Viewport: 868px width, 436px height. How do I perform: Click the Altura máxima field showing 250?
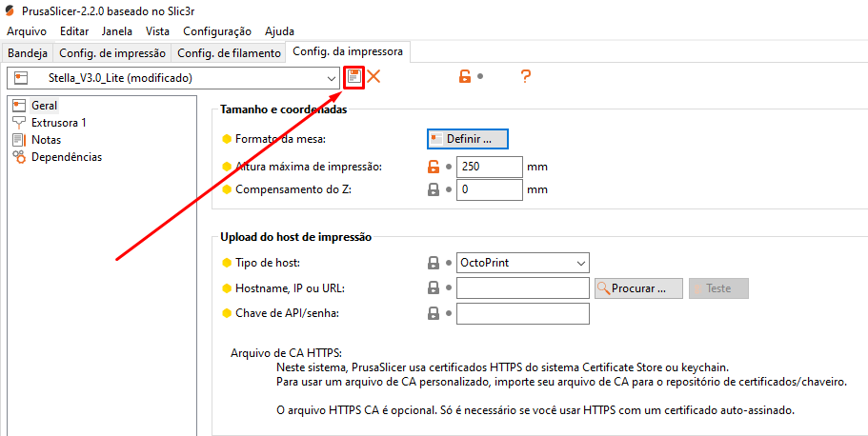tap(490, 167)
